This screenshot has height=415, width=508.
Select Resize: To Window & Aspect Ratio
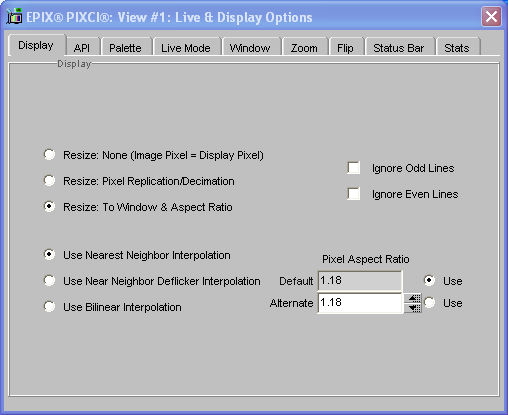49,207
